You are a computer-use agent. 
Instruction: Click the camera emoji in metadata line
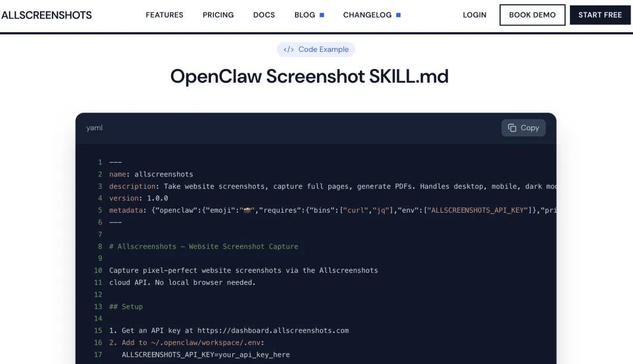pos(247,210)
